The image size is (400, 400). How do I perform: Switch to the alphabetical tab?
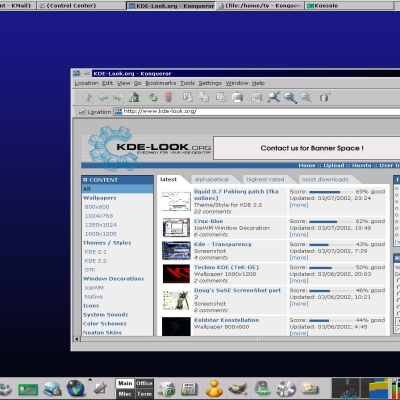[212, 179]
